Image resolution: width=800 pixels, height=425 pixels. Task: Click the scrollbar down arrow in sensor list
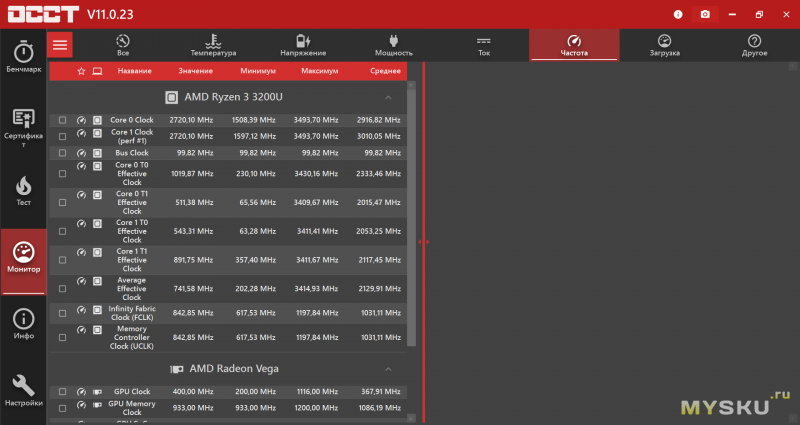[x=412, y=418]
